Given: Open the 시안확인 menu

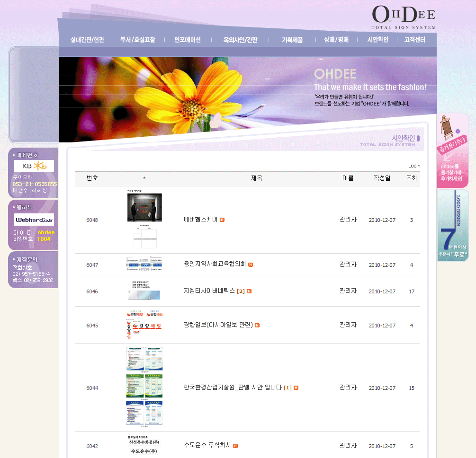Looking at the screenshot, I should point(378,40).
